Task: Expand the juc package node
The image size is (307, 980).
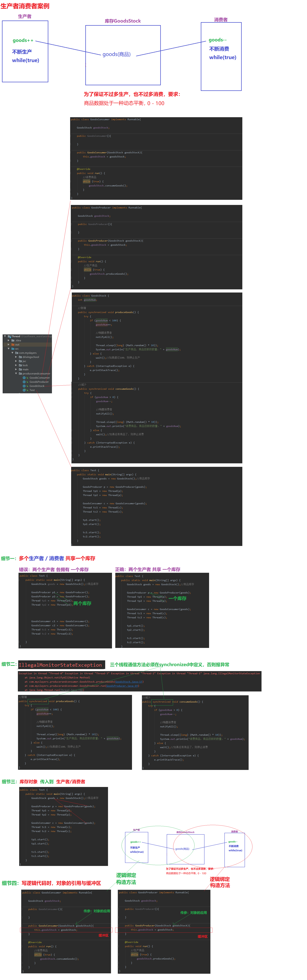Action: click(16, 361)
